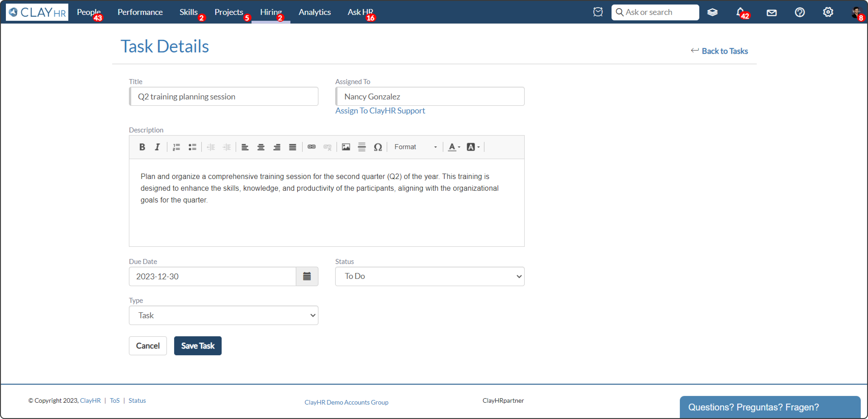Toggle bold formatting in description editor
The width and height of the screenshot is (868, 419).
[x=142, y=147]
